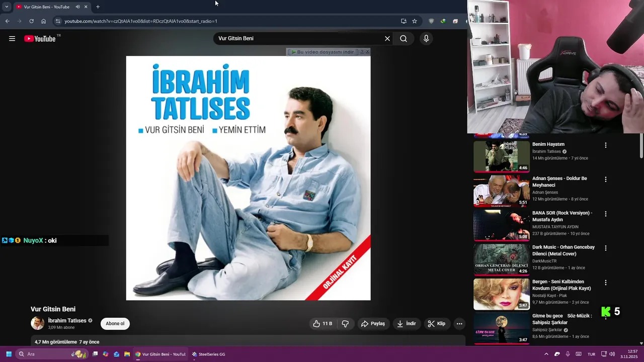Start voice search with the microphone
The image size is (644, 362).
pos(426,39)
